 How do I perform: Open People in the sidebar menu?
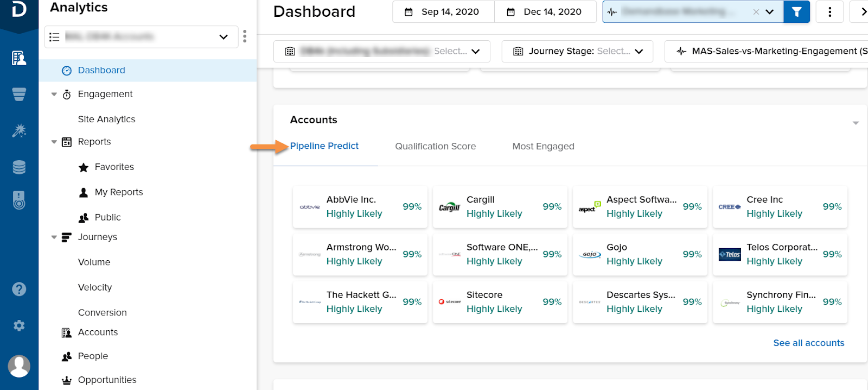pos(93,356)
